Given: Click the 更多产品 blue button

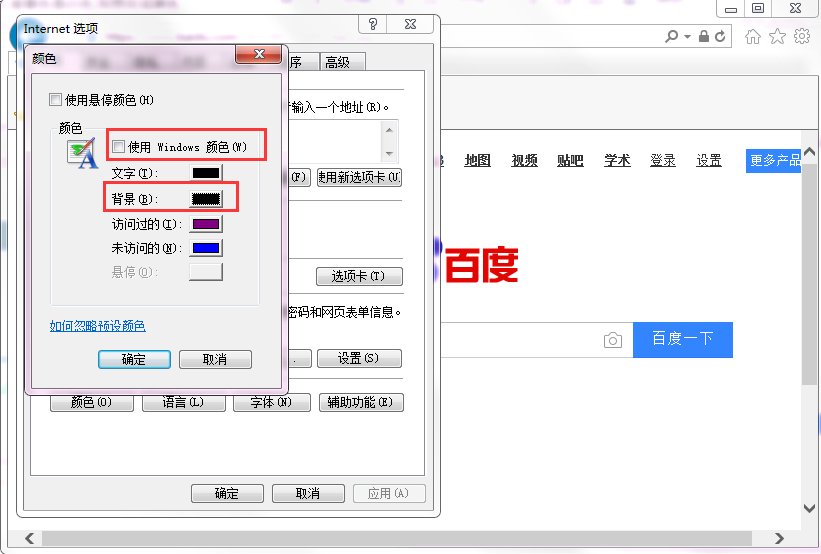Looking at the screenshot, I should click(773, 160).
